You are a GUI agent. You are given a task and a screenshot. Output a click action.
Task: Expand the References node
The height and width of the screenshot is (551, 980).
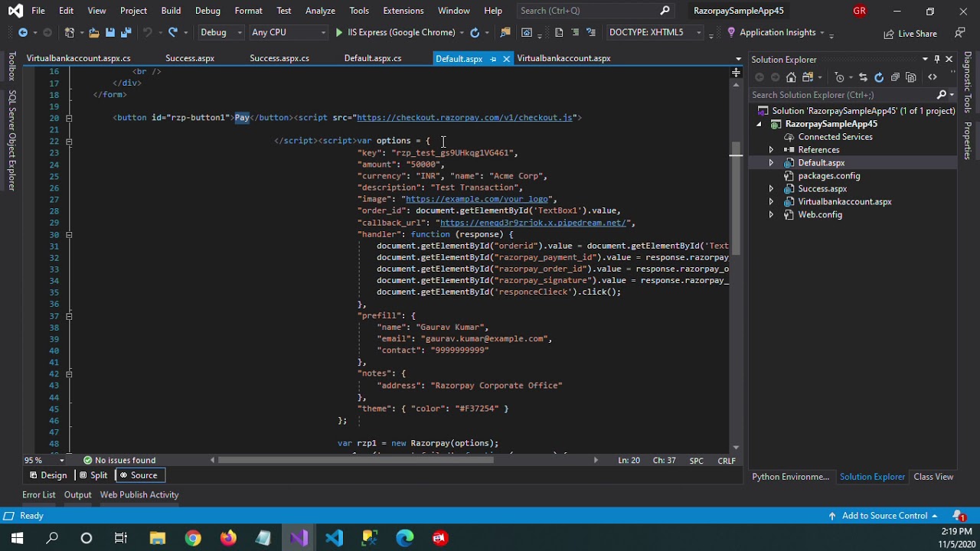click(771, 150)
